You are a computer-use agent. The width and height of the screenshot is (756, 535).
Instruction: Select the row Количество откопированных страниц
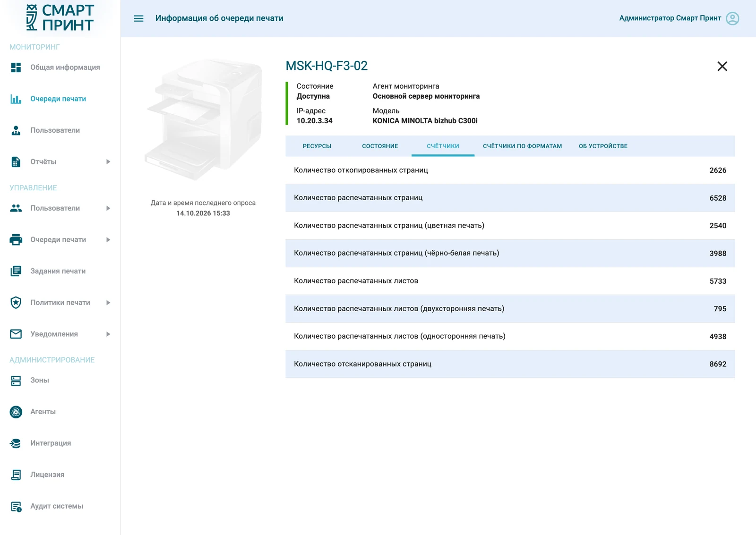[x=510, y=170]
